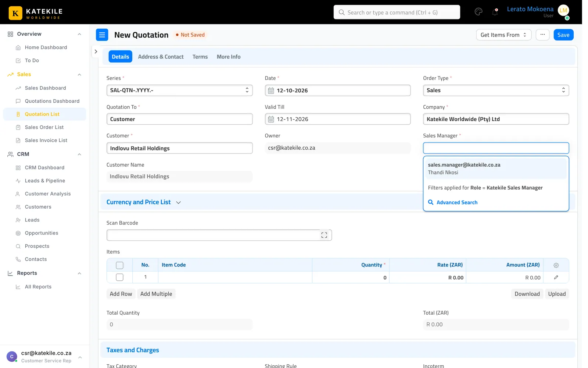Open Quotation List
Image resolution: width=588 pixels, height=368 pixels.
[x=44, y=114]
